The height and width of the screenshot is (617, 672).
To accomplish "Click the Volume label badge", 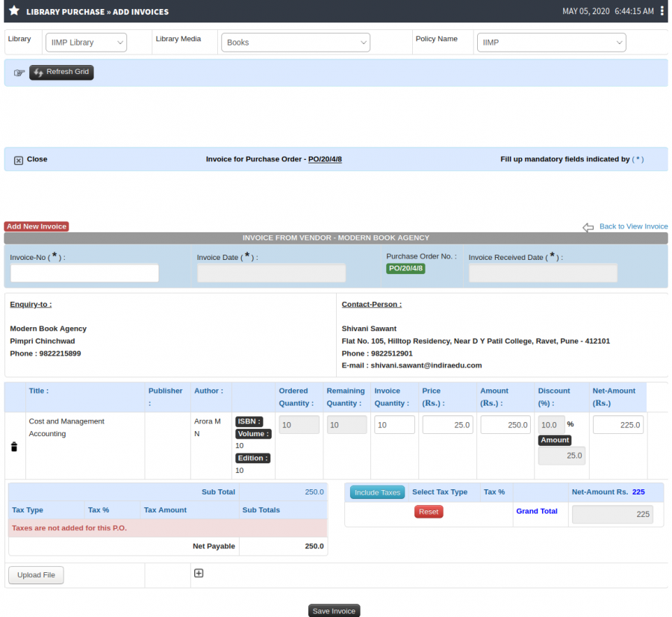I will click(253, 434).
